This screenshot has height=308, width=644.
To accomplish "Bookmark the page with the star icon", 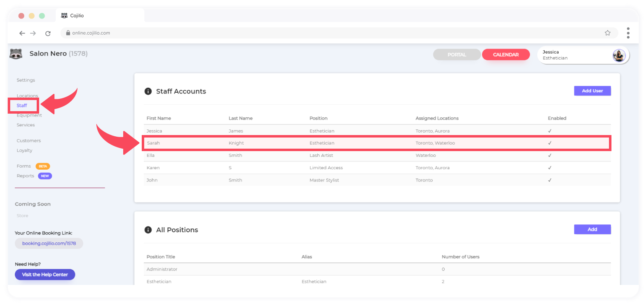I will tap(607, 33).
